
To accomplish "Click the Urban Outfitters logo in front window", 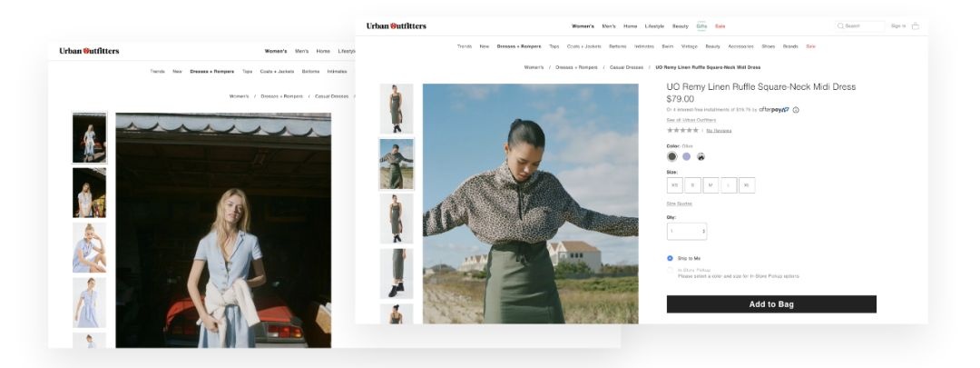I will click(397, 25).
